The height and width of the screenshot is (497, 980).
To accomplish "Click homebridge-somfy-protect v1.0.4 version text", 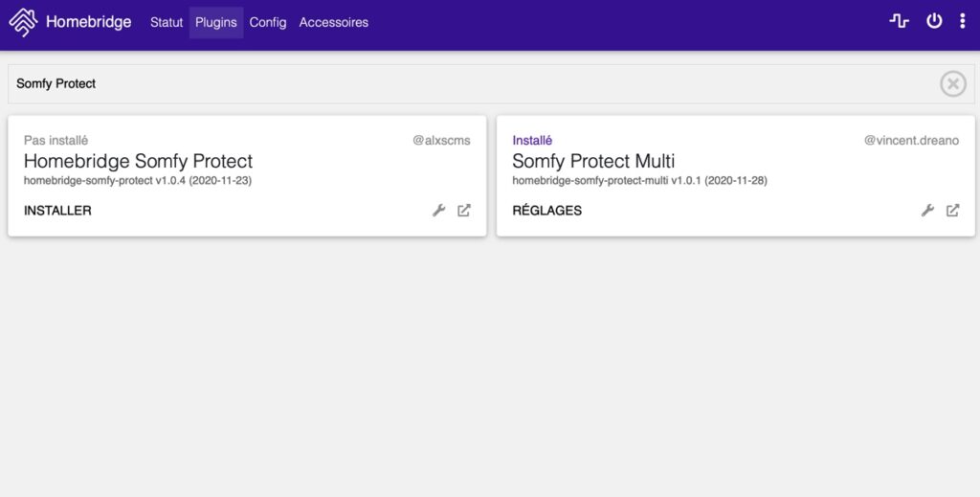I will point(138,181).
